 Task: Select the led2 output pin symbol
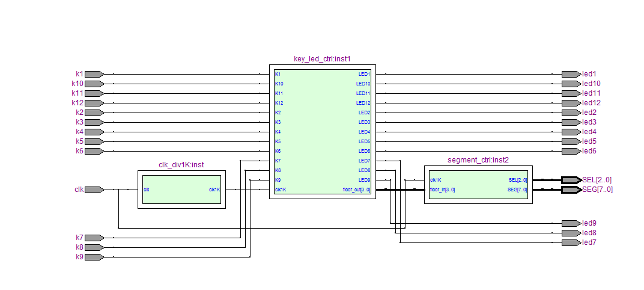[x=571, y=113]
